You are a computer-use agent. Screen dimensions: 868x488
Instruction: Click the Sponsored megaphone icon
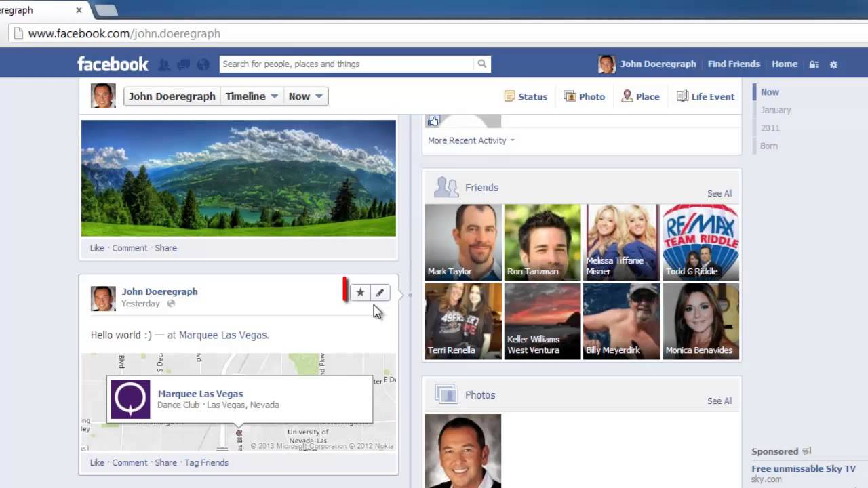pos(807,451)
